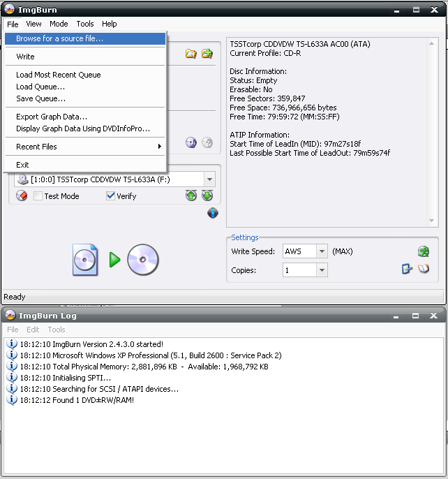
Task: Click the erase disc icon beside Test Mode
Action: pyautogui.click(x=22, y=196)
